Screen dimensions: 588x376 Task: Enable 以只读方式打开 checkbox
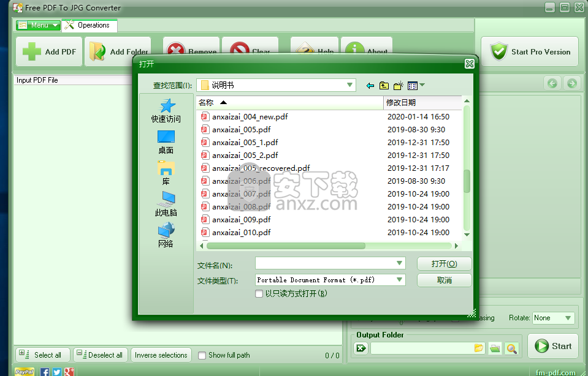pos(259,293)
